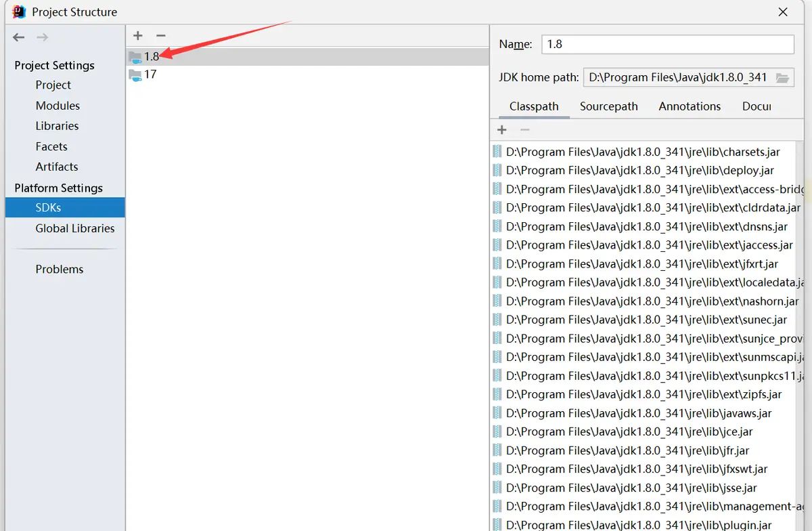This screenshot has height=531, width=812.
Task: Open the Libraries settings page
Action: click(x=57, y=126)
